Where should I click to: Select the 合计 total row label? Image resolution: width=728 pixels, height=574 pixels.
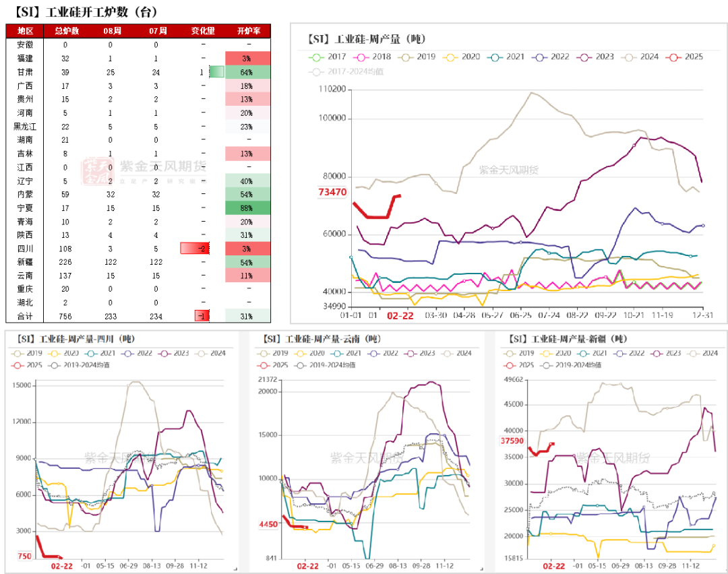[x=25, y=316]
